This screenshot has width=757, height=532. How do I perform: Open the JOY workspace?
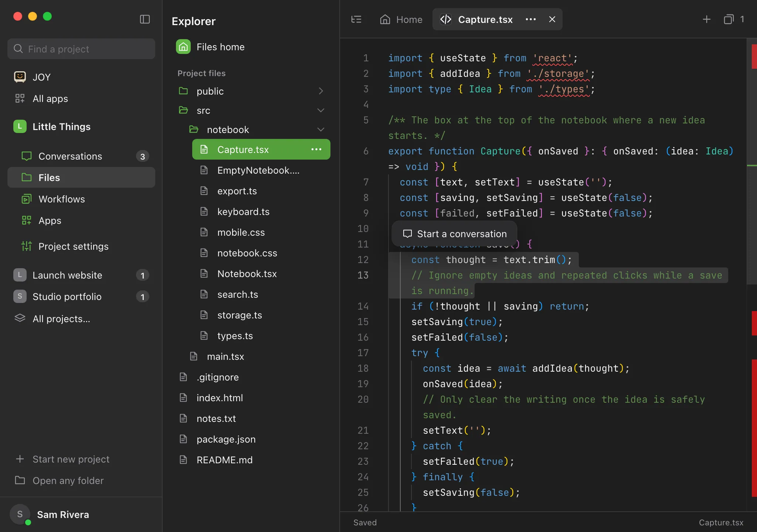81,77
